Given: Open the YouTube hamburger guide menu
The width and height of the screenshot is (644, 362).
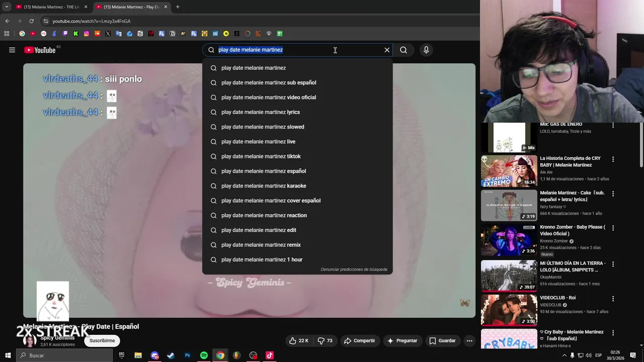Looking at the screenshot, I should (12, 50).
